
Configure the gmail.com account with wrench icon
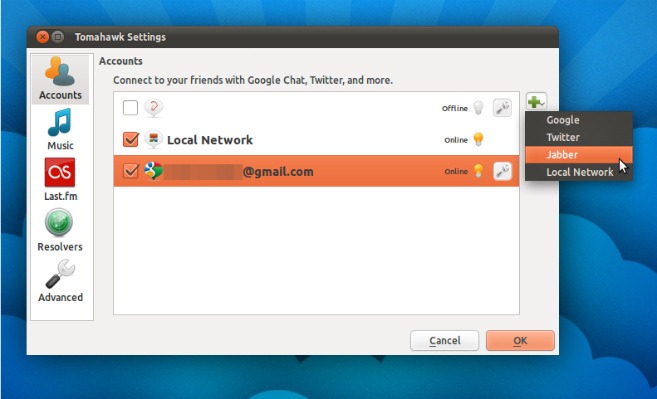click(502, 171)
